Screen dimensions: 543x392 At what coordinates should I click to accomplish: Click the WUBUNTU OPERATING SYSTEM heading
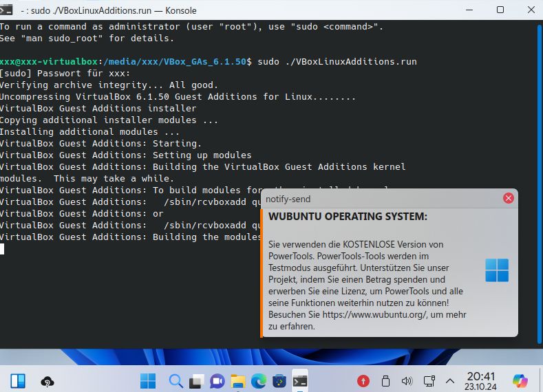(x=348, y=217)
